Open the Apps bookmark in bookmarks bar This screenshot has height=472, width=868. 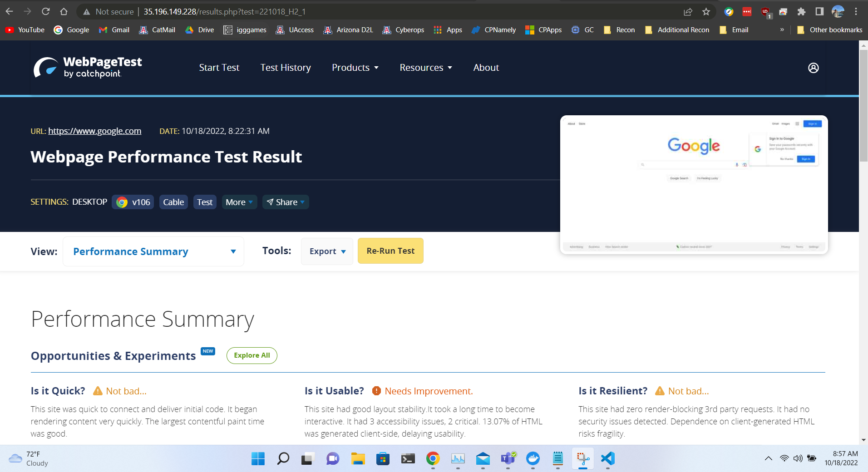(x=448, y=30)
